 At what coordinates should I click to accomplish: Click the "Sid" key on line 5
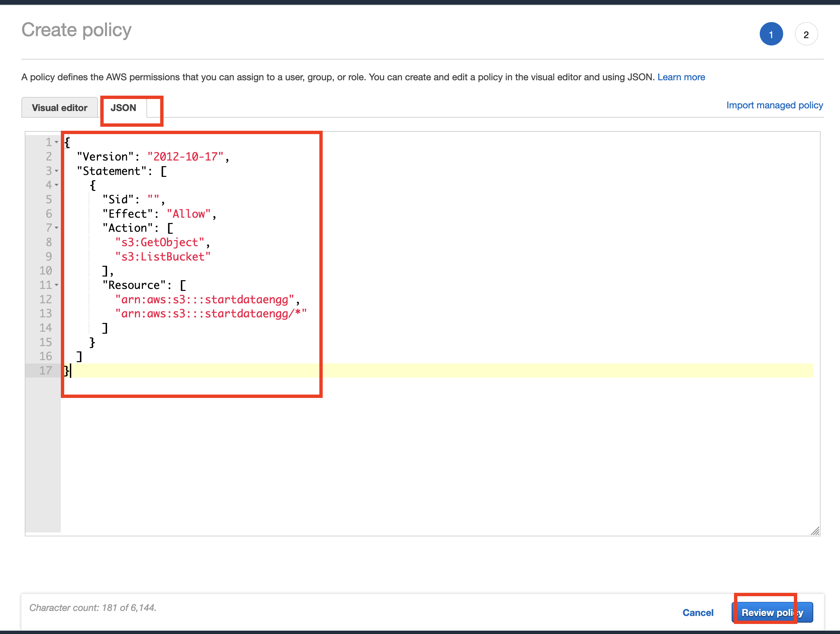pos(118,200)
